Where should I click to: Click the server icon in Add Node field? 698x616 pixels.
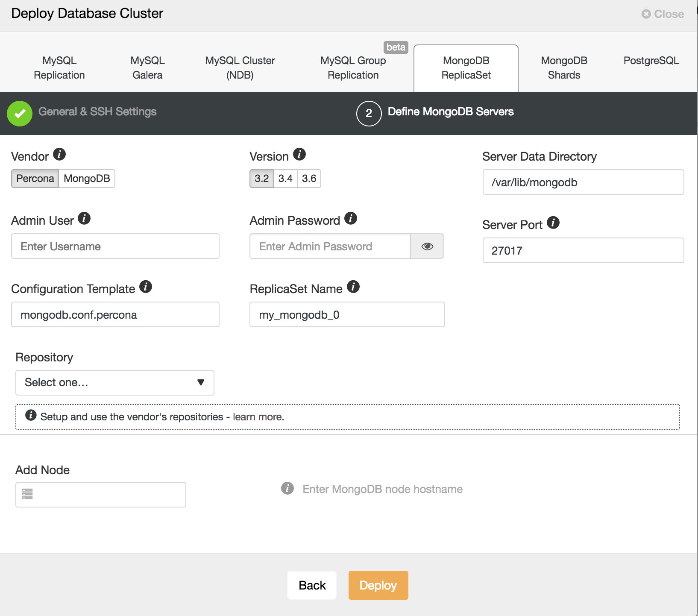click(x=27, y=494)
